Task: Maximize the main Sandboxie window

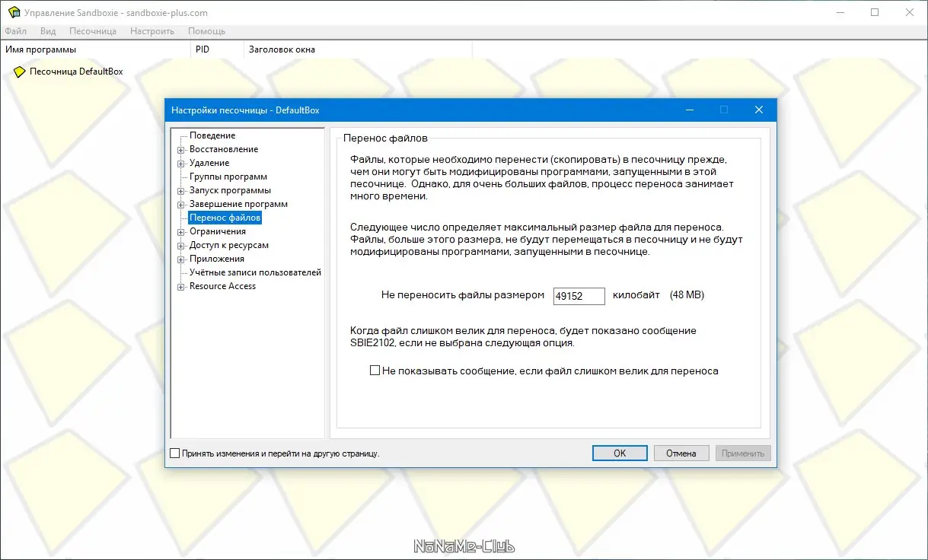Action: [875, 13]
